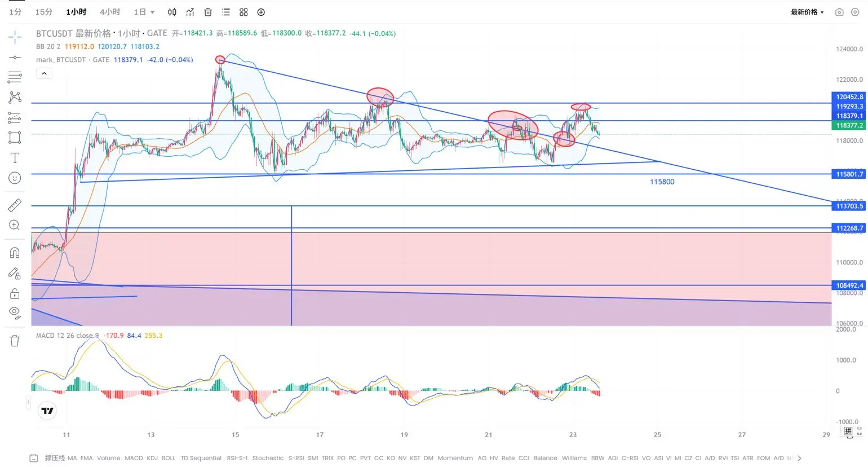The height and width of the screenshot is (467, 868).
Task: Click the trash bin in left toolbar
Action: coord(15,341)
